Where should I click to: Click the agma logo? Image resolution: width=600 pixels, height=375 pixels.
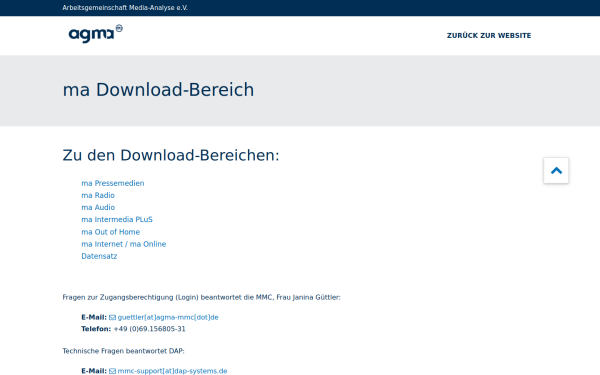(x=96, y=34)
